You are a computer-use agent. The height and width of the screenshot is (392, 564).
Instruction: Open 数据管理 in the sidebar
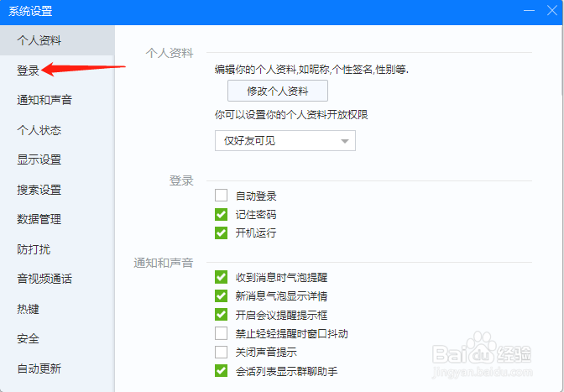click(57, 219)
